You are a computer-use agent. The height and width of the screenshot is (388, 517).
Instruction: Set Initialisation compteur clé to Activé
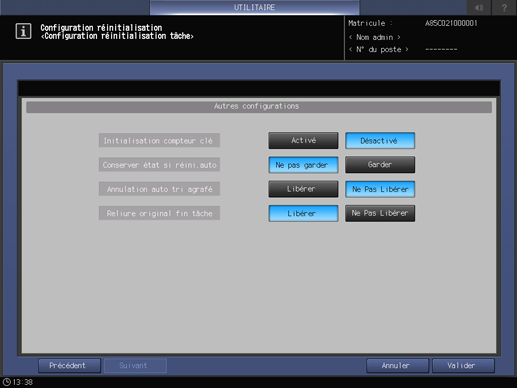tap(303, 141)
